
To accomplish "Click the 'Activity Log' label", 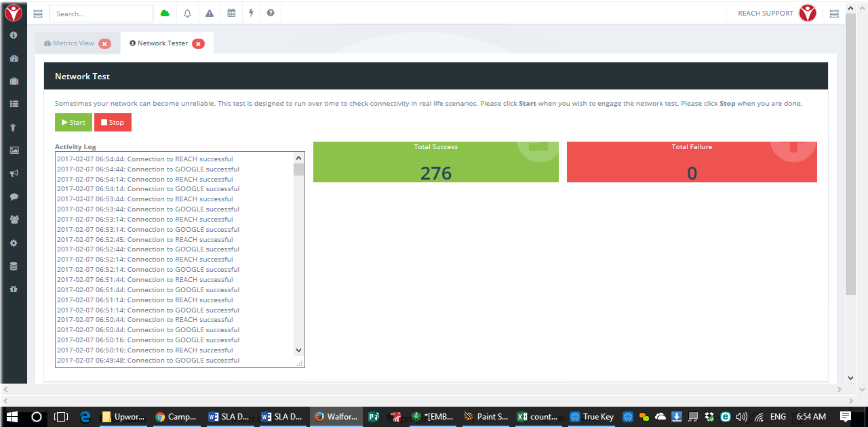I will (x=75, y=147).
